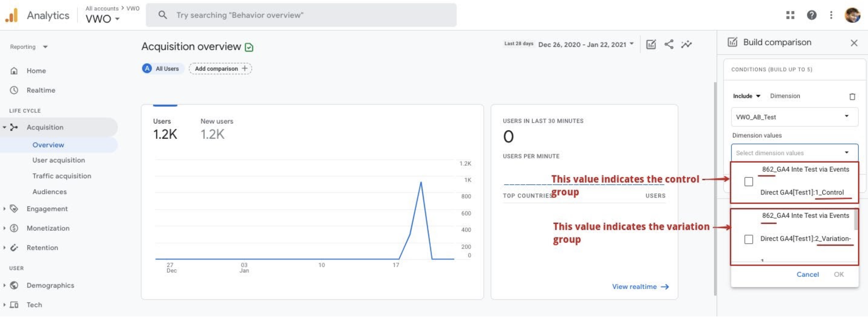Click the Realtime clock icon
This screenshot has width=868, height=319.
click(x=14, y=90)
